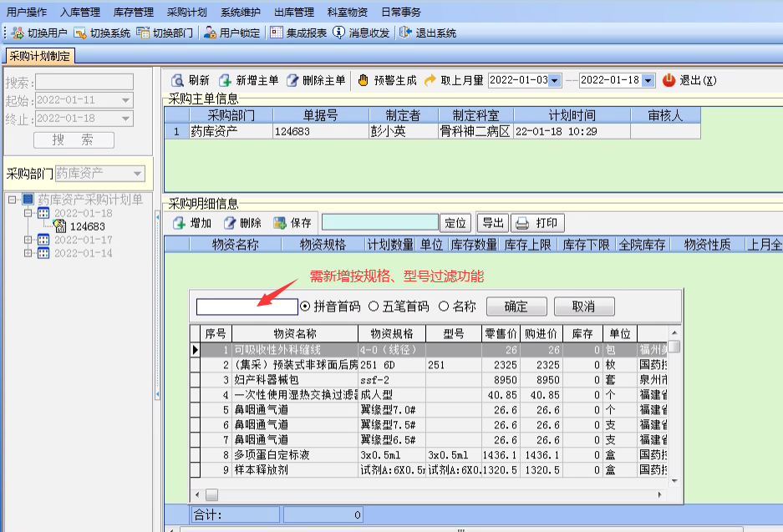Open the 采购计划 menu
This screenshot has height=532, width=783.
point(186,12)
